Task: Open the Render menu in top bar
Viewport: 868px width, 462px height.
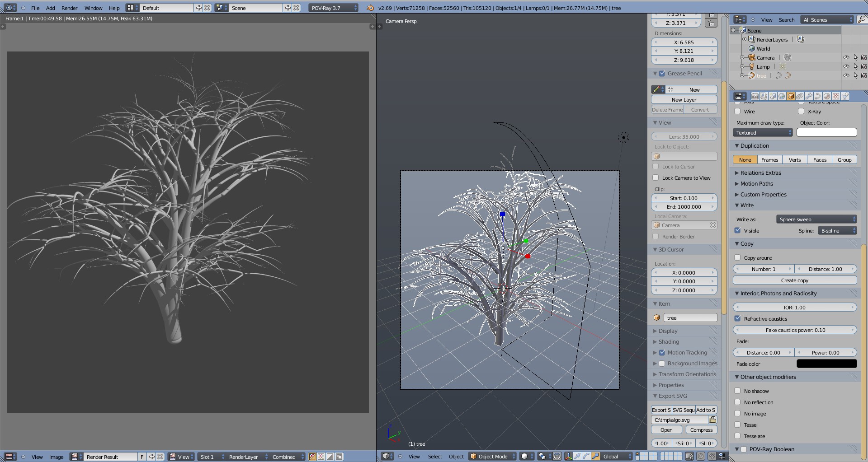Action: pyautogui.click(x=69, y=8)
